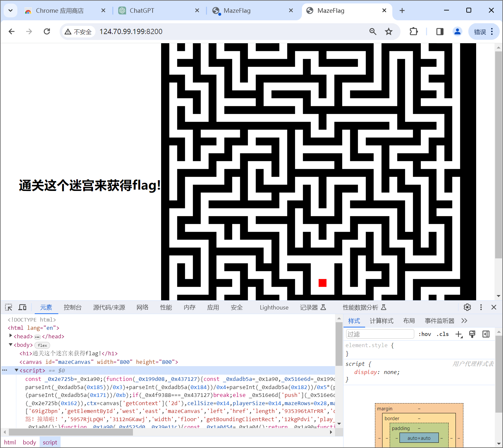Image resolution: width=503 pixels, height=448 pixels.
Task: Open DevTools settings gear
Action: pyautogui.click(x=467, y=307)
